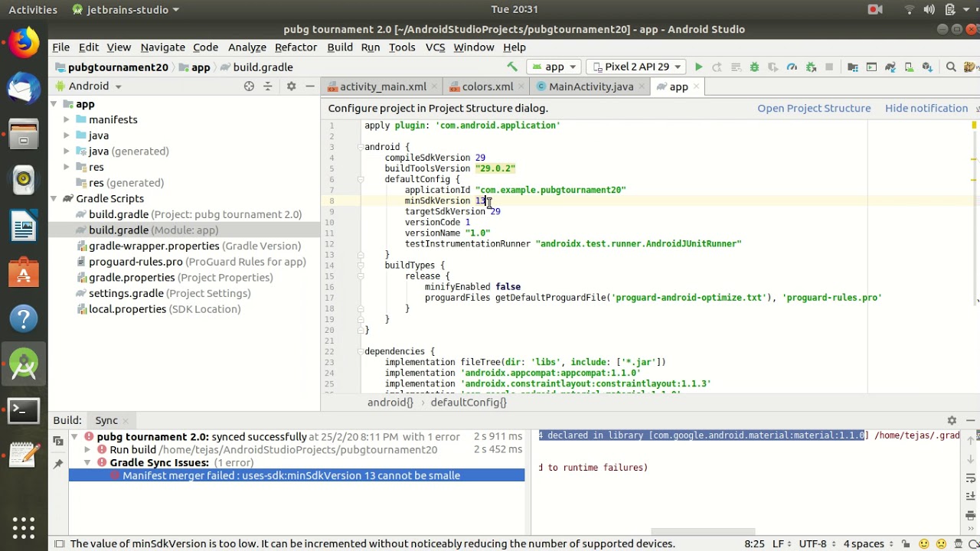Expand the Run build node
The image size is (980, 551).
pos(87,450)
